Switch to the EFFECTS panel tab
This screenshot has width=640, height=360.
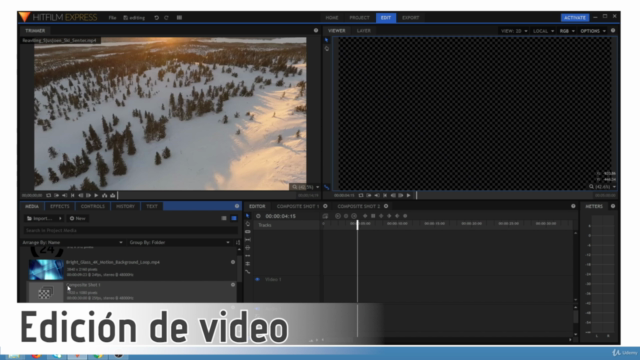[60, 207]
